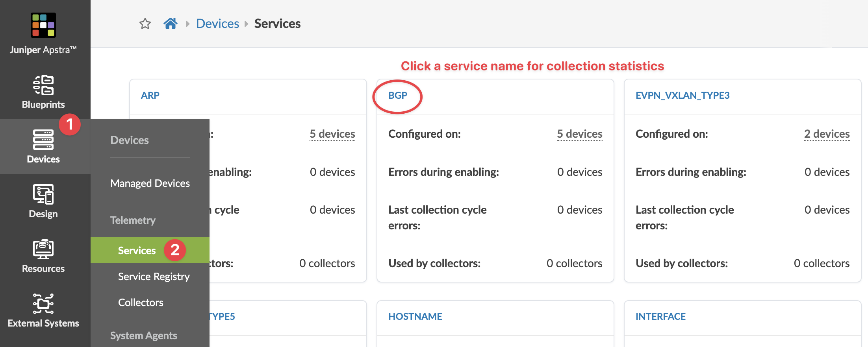
Task: Select Services in Telemetry submenu
Action: click(x=137, y=251)
